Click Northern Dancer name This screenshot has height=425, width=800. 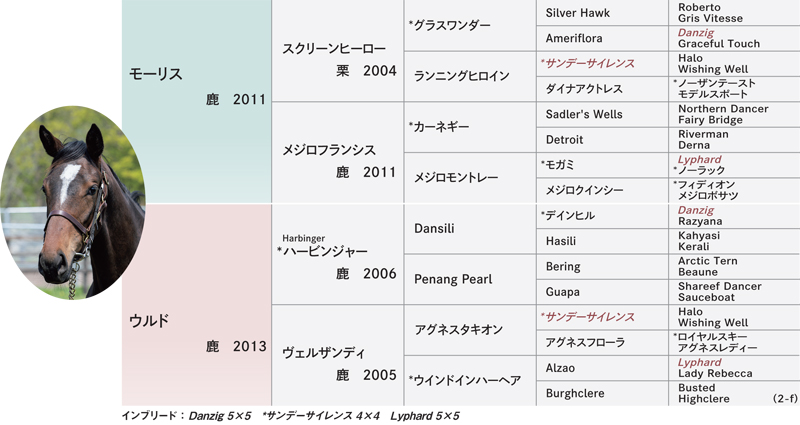pyautogui.click(x=723, y=109)
